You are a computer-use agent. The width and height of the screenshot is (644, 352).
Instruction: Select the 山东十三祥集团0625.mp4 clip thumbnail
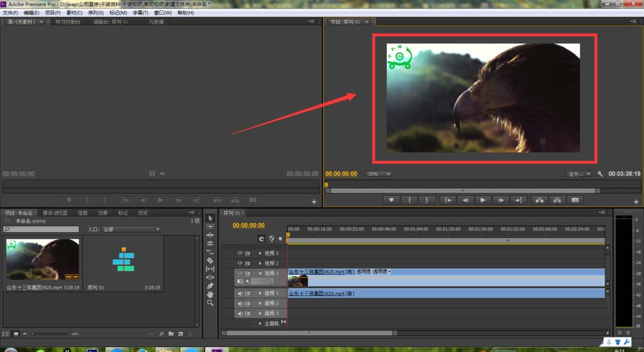point(43,259)
